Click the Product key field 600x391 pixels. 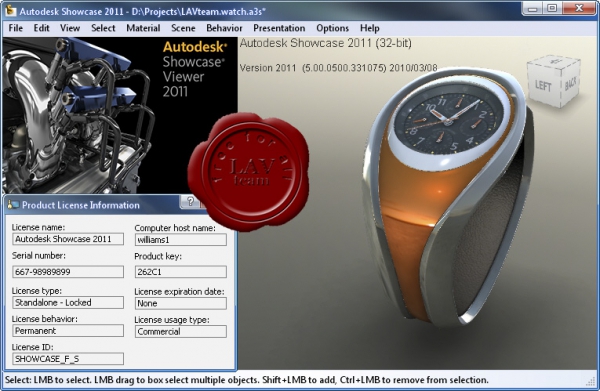(x=181, y=272)
